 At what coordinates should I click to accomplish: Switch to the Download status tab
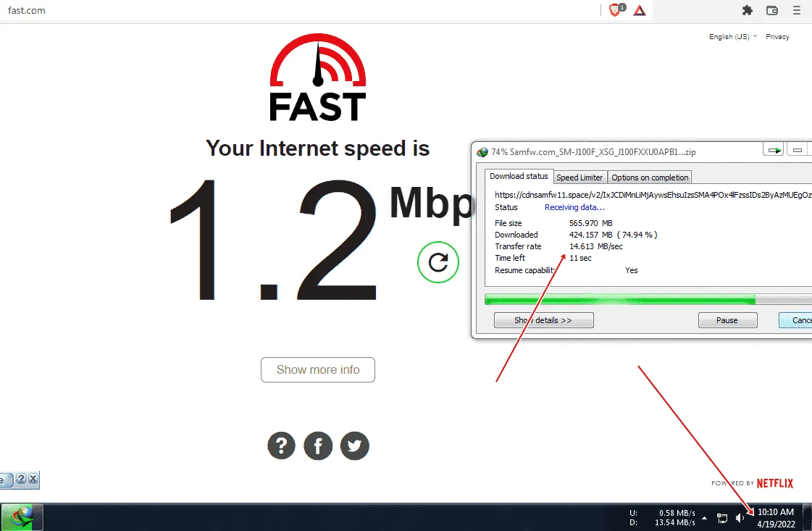(519, 176)
